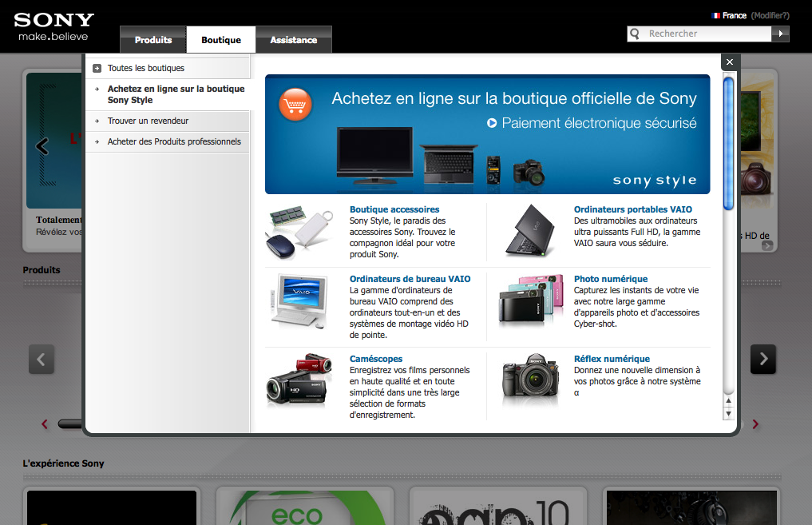812x525 pixels.
Task: Click the accessories product thumbnail
Action: point(300,233)
